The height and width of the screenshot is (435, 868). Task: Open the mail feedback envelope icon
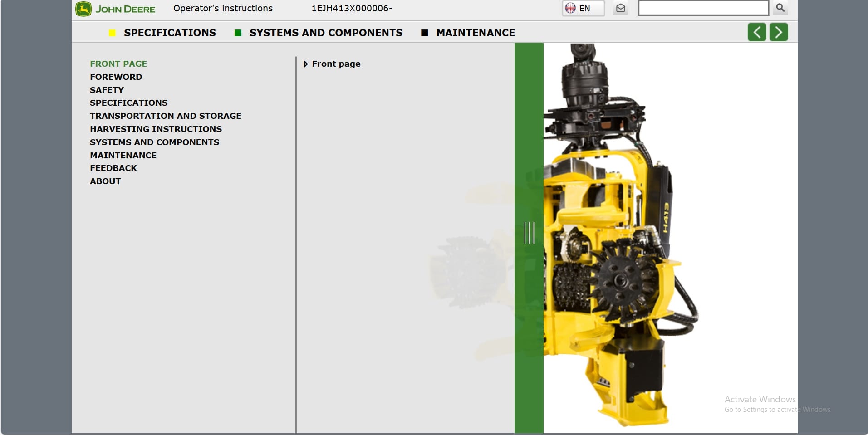tap(621, 8)
